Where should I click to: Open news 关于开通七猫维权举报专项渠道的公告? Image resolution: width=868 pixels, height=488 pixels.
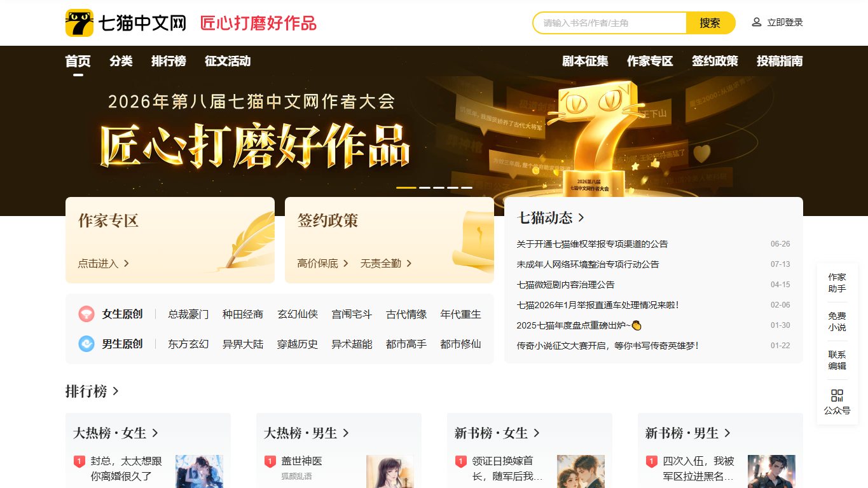point(593,244)
